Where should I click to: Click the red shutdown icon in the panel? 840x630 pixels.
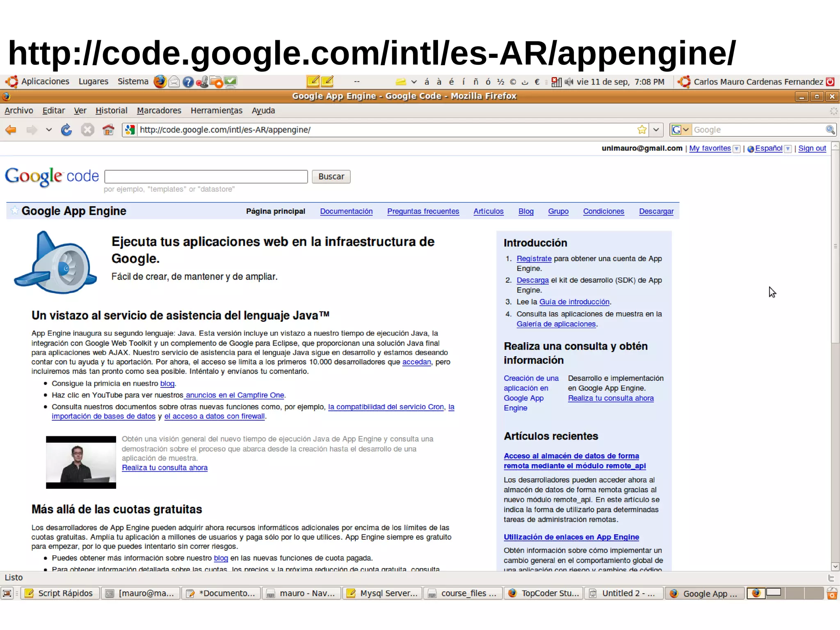tap(830, 82)
